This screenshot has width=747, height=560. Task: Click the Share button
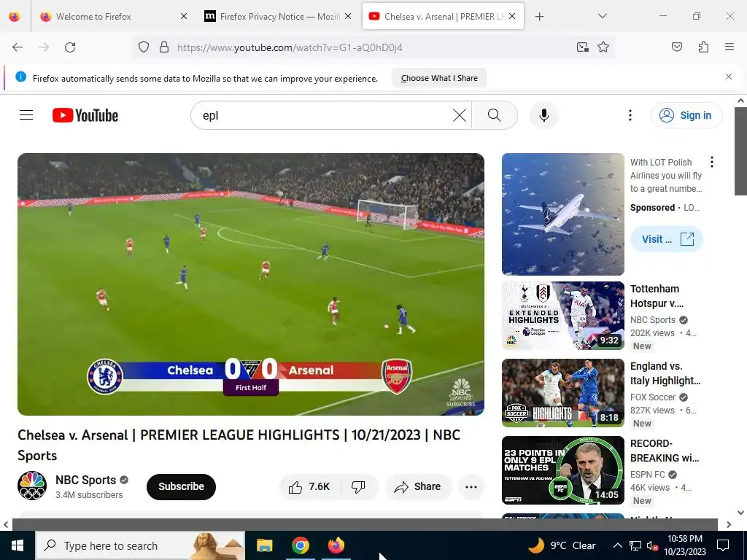pos(418,486)
